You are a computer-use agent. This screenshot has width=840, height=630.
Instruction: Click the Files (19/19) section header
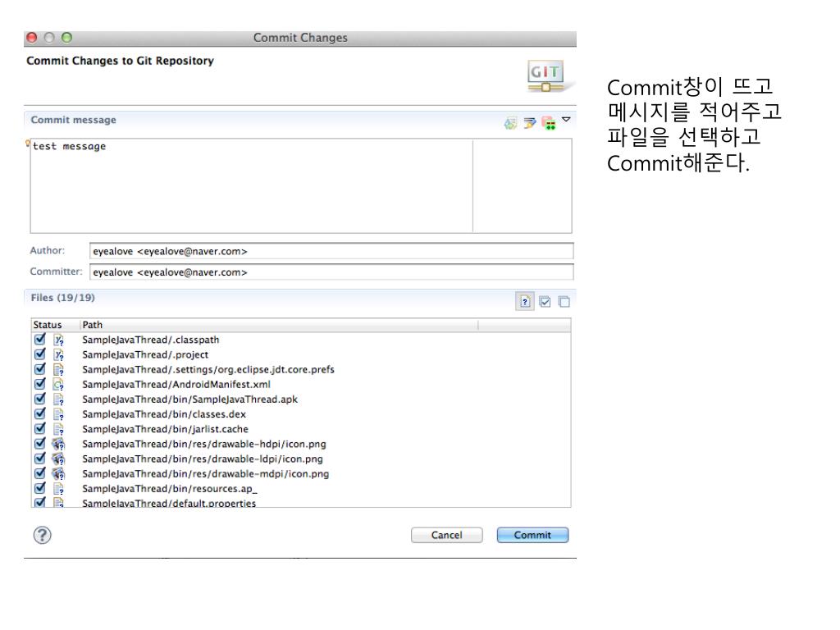coord(62,297)
